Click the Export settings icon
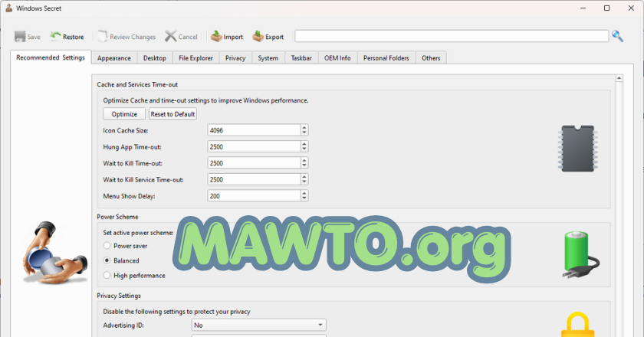This screenshot has width=644, height=337. pyautogui.click(x=258, y=37)
